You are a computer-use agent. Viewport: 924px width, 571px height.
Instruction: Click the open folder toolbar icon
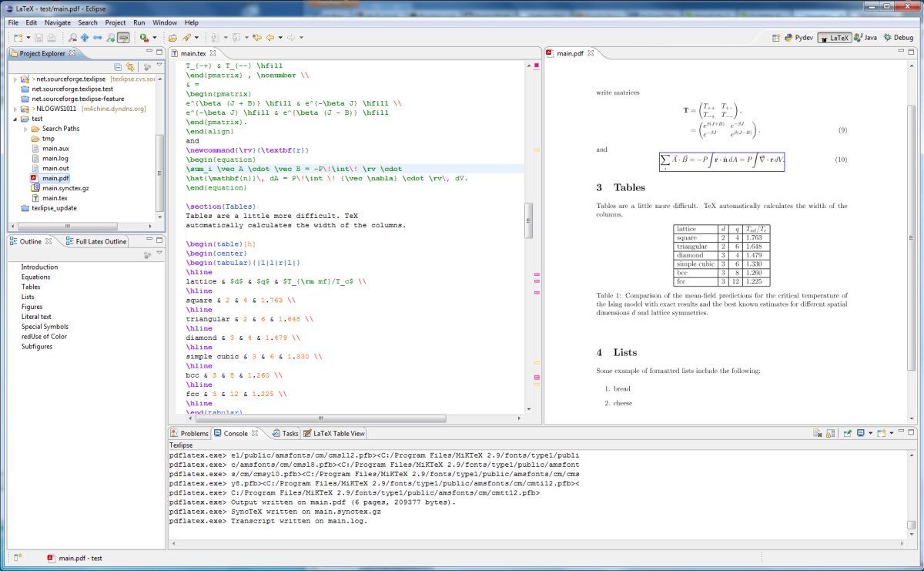pyautogui.click(x=172, y=37)
